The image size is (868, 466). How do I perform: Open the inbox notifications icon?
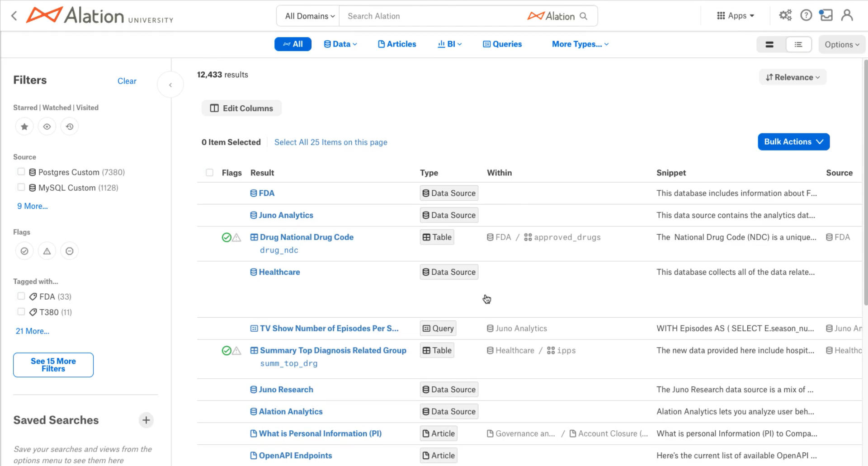(x=826, y=15)
